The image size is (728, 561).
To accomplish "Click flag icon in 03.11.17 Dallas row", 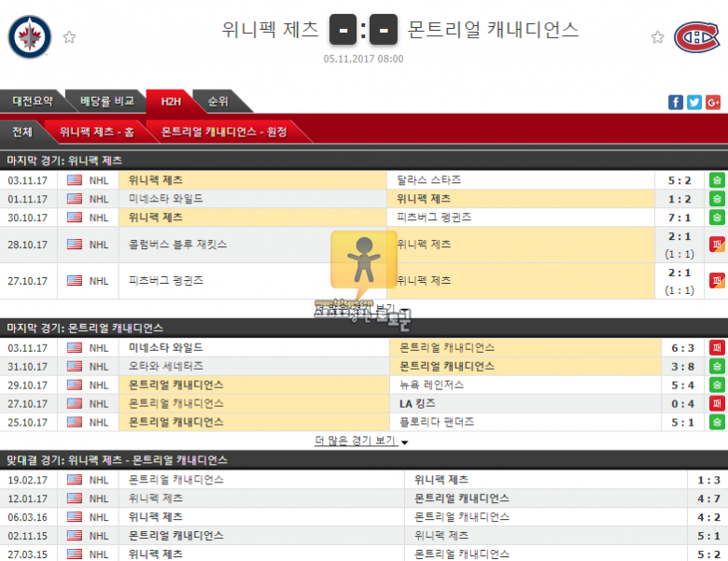I will (75, 180).
